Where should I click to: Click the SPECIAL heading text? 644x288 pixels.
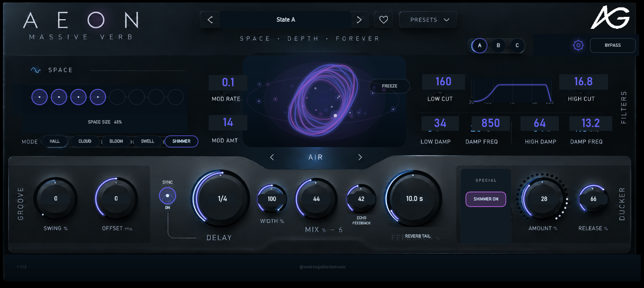point(486,180)
